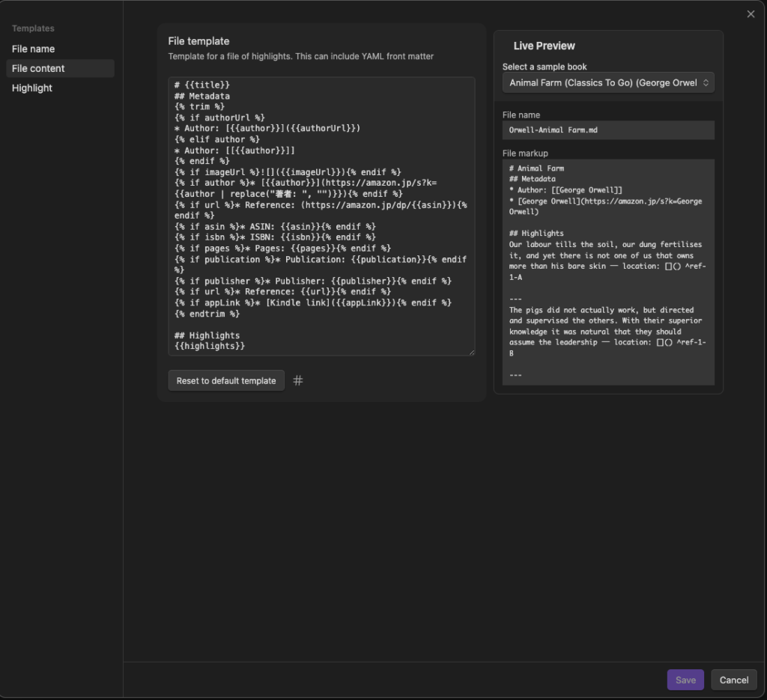Click the Live Preview panel heading
The width and height of the screenshot is (767, 700).
tap(545, 46)
